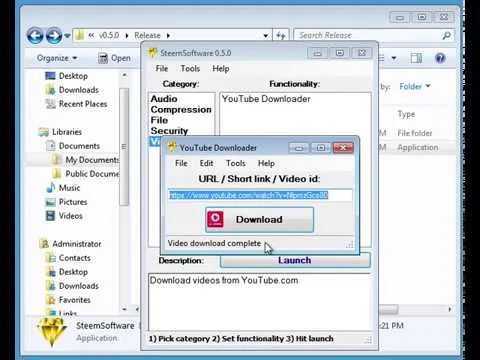This screenshot has height=360, width=480.
Task: Open Tools menu in YouTube Downloader
Action: pyautogui.click(x=236, y=163)
